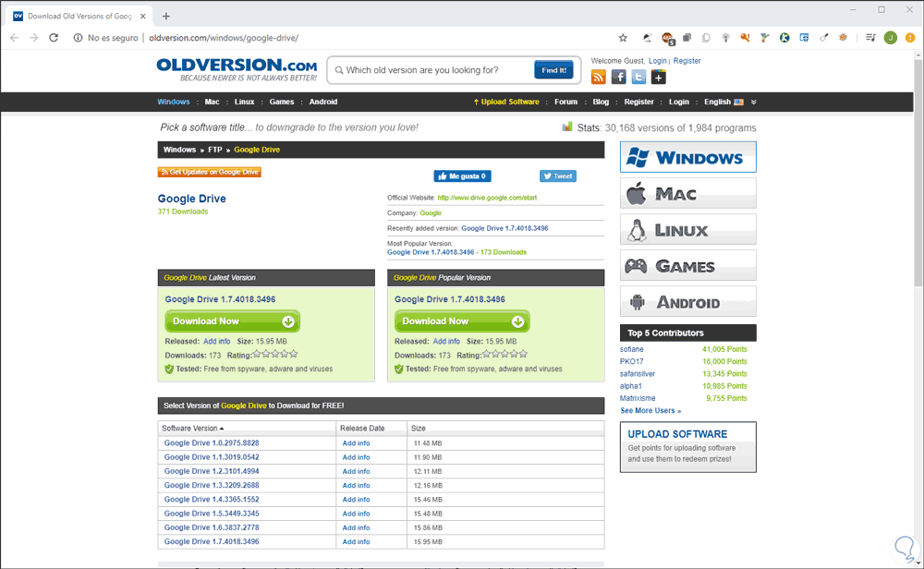Viewport: 924px width, 569px height.
Task: Open a new browser tab
Action: [166, 16]
